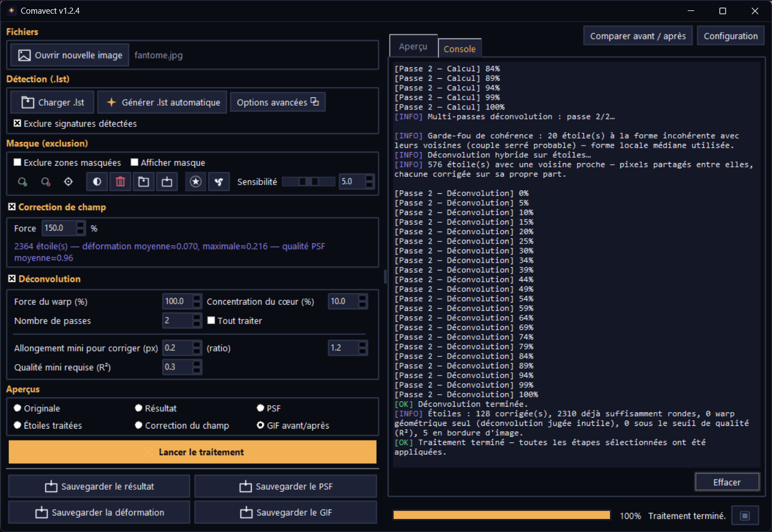Start processing with Lancer le traitement
The width and height of the screenshot is (772, 532).
[x=193, y=452]
